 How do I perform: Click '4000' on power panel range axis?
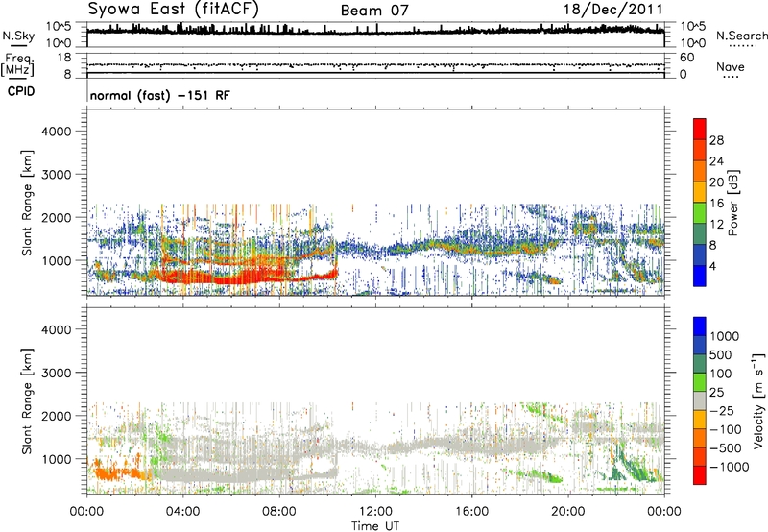[57, 132]
